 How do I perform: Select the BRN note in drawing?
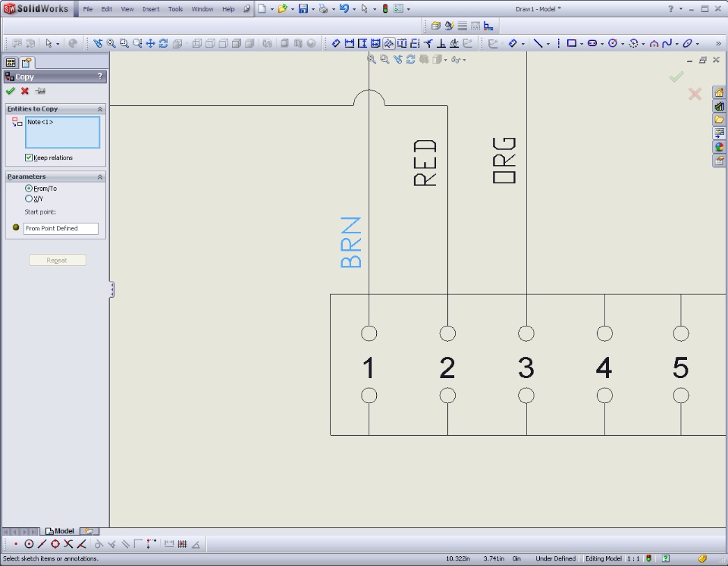(x=350, y=242)
